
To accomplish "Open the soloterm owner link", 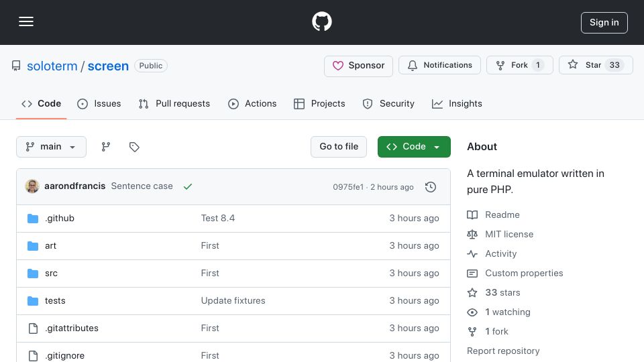I will point(52,66).
